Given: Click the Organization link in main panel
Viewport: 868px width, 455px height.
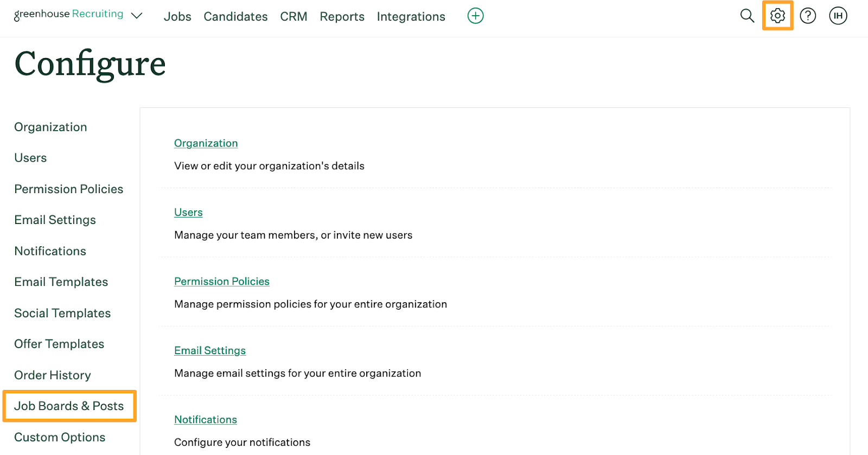Looking at the screenshot, I should (x=206, y=143).
